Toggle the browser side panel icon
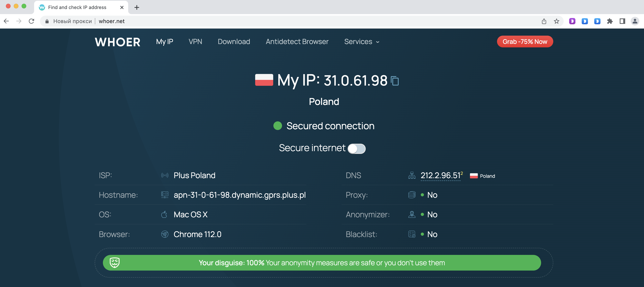This screenshot has height=287, width=644. coord(622,21)
